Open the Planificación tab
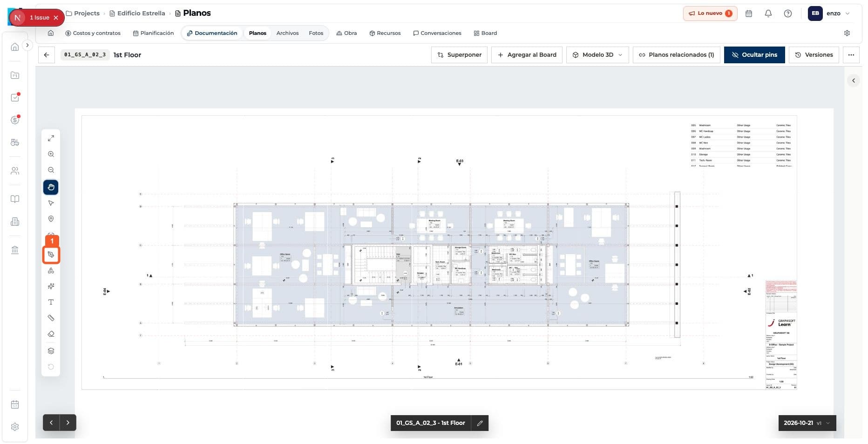This screenshot has height=444, width=868. [153, 33]
